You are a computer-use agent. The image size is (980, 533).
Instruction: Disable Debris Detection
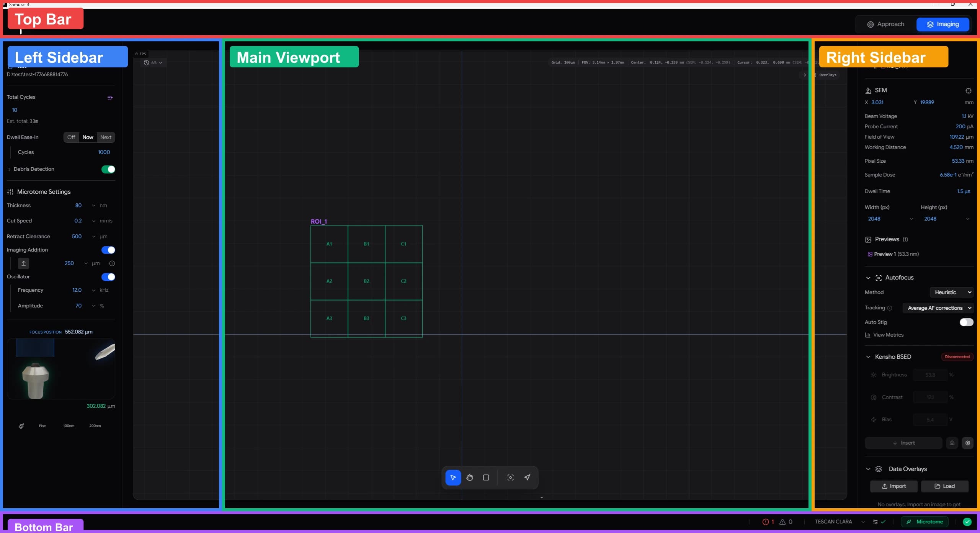108,169
